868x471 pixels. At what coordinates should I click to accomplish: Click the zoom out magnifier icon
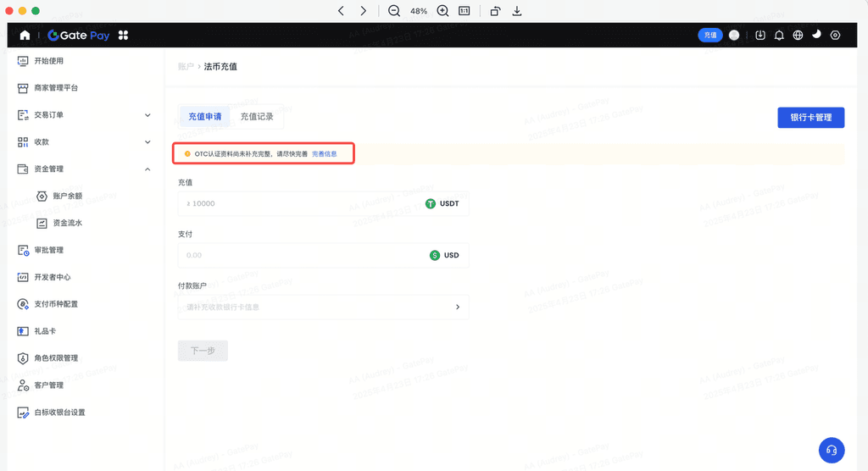[394, 11]
